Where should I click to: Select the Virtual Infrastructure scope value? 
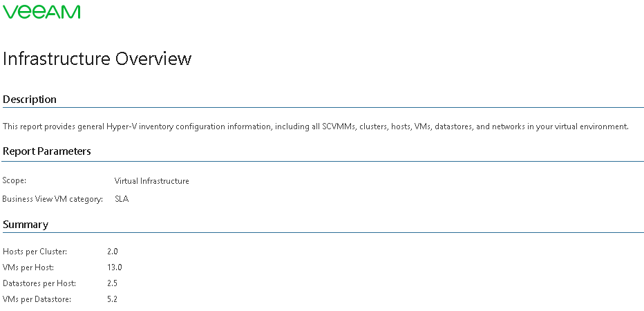(x=151, y=181)
